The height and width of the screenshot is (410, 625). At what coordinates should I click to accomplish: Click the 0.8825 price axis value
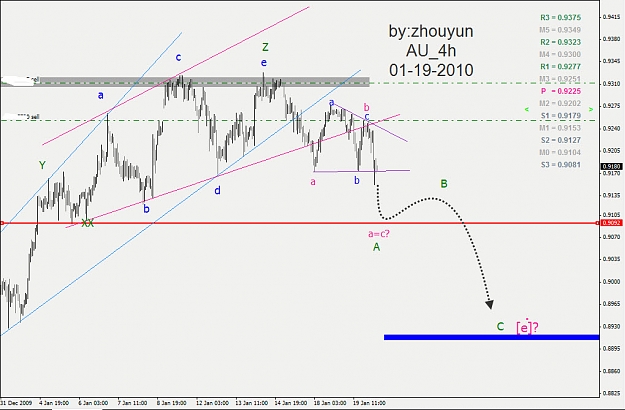click(611, 393)
